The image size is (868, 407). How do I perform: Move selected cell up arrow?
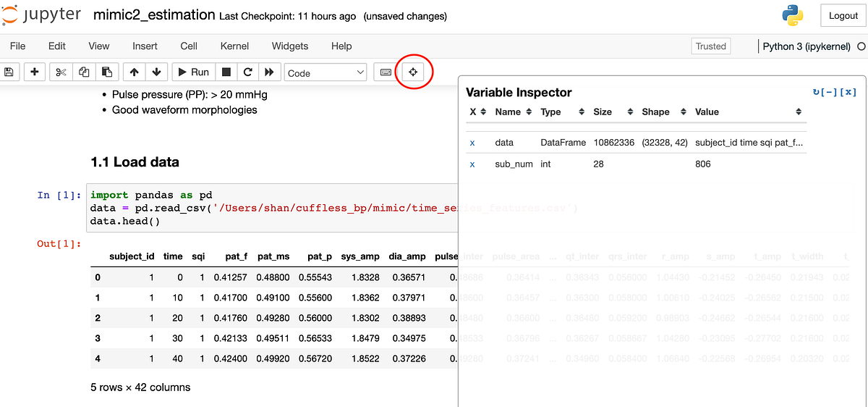coord(135,72)
